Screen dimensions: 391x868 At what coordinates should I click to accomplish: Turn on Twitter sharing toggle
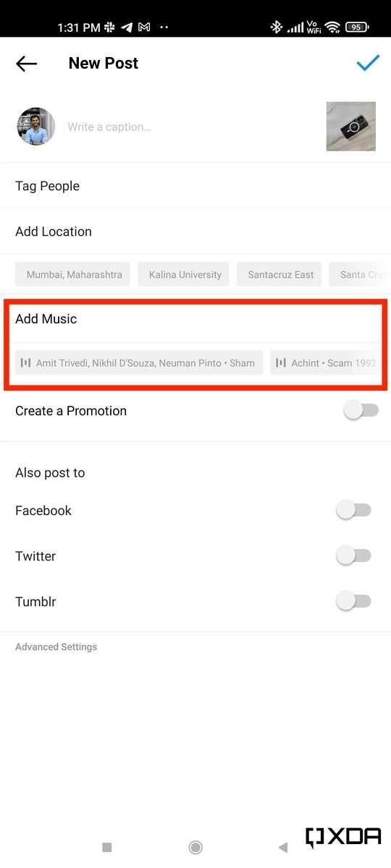[353, 556]
